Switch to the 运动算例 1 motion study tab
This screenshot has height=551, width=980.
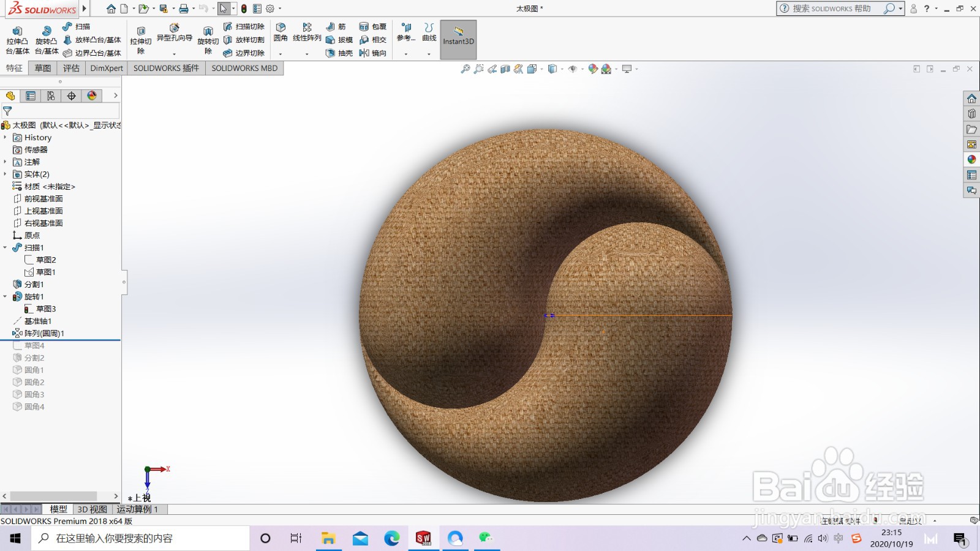click(x=137, y=509)
